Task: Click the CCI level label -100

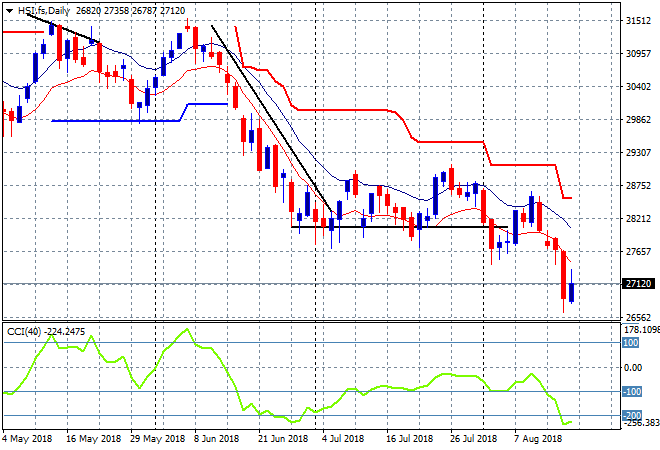Action: [x=632, y=391]
